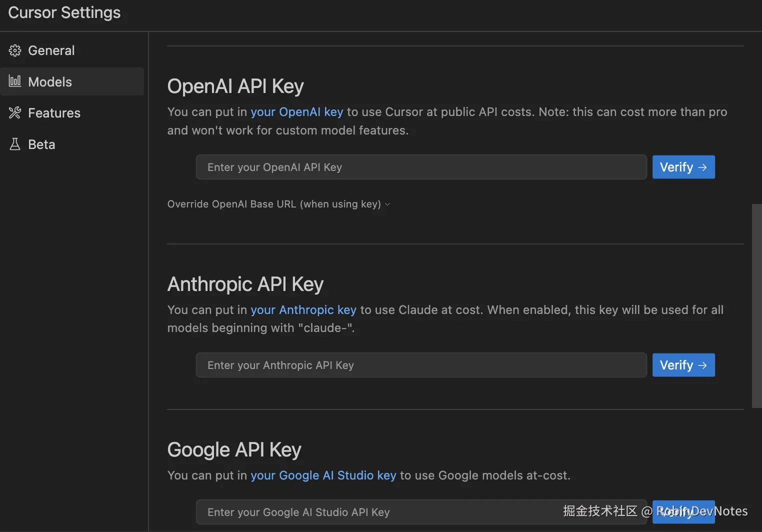The image size is (762, 532).
Task: Verify the OpenAI API key
Action: 683,167
